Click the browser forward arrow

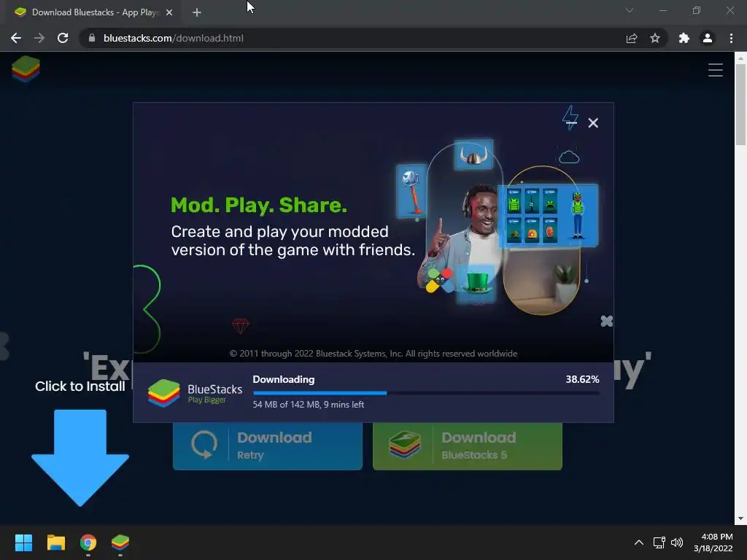point(39,38)
